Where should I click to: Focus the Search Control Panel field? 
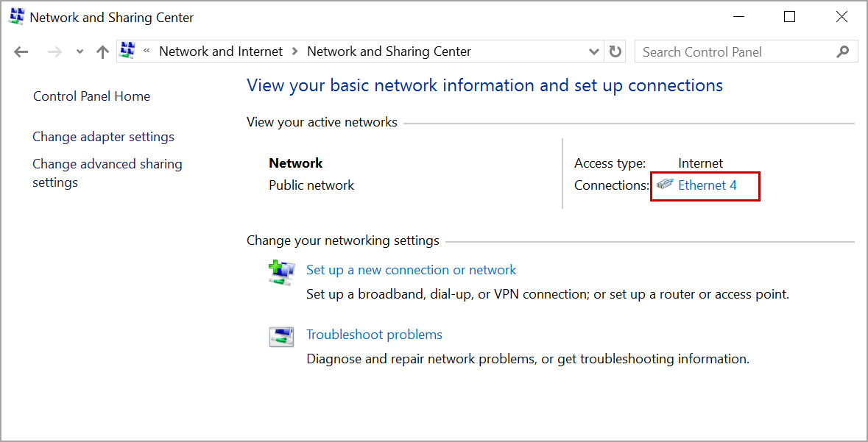(733, 51)
